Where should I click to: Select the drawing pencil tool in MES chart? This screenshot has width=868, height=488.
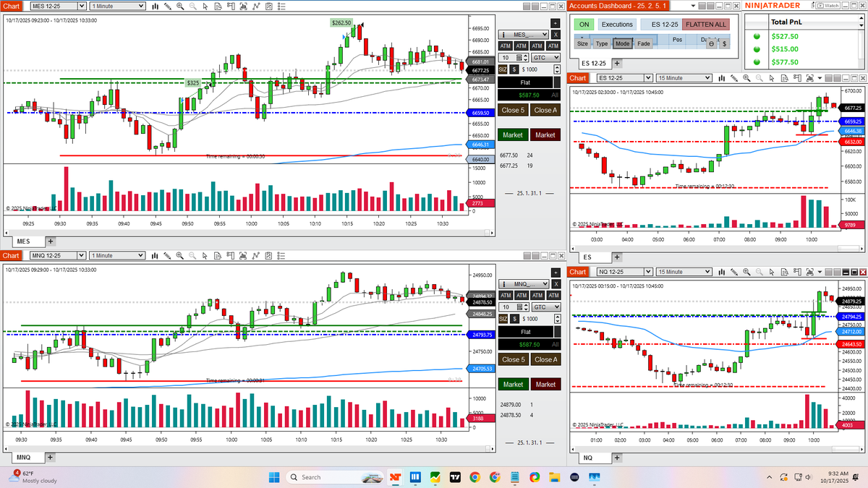[167, 6]
